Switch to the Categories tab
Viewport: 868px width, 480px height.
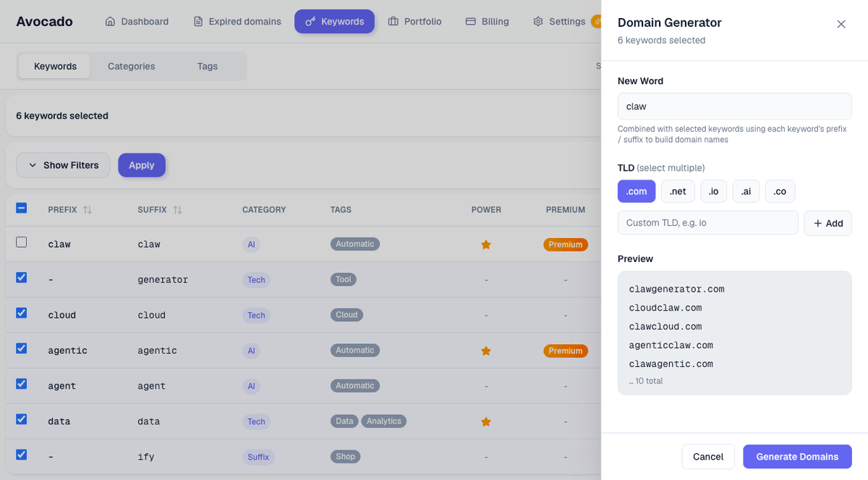132,66
